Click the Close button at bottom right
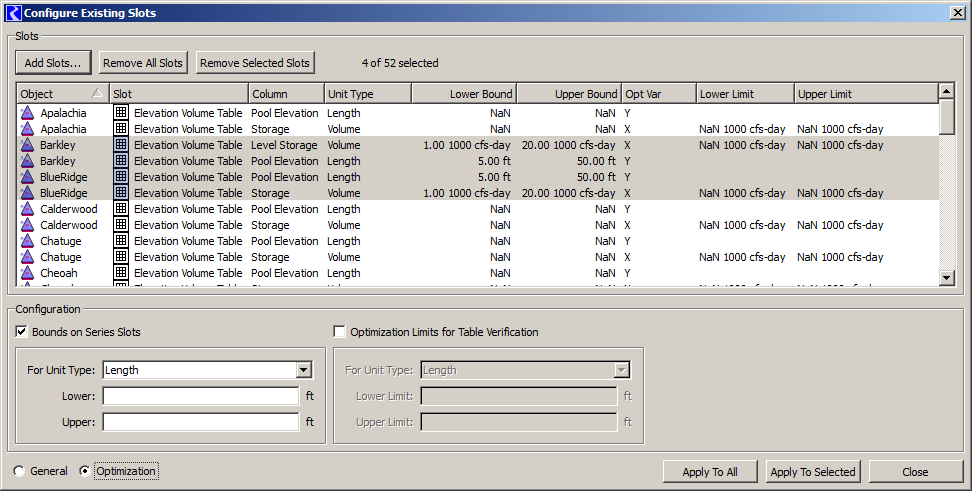 tap(915, 472)
